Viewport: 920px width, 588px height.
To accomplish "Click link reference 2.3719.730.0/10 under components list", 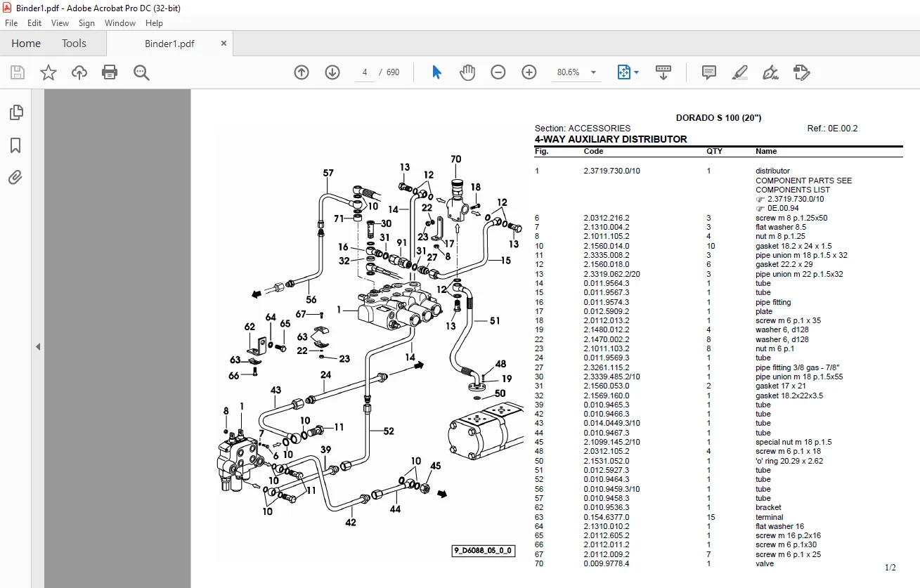I will [x=795, y=199].
